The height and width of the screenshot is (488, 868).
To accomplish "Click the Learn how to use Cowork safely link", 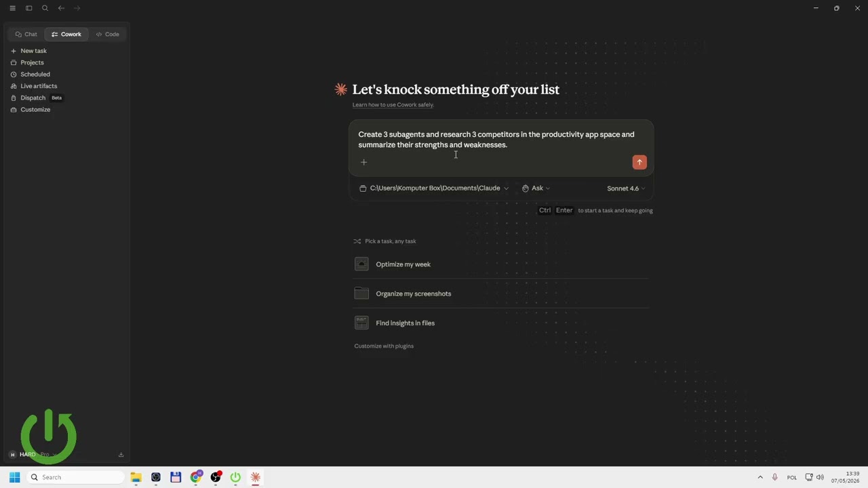I will point(393,105).
